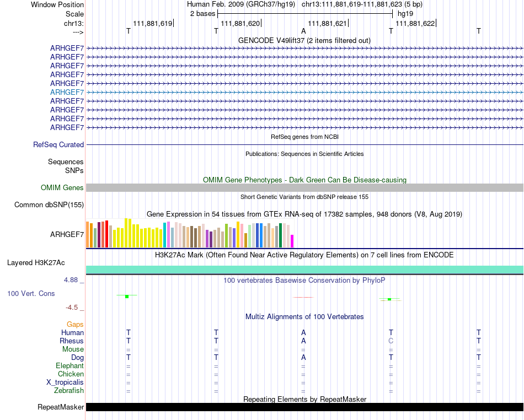The height and width of the screenshot is (420, 524).
Task: Click the Rhesus C mismatch base
Action: coord(391,341)
